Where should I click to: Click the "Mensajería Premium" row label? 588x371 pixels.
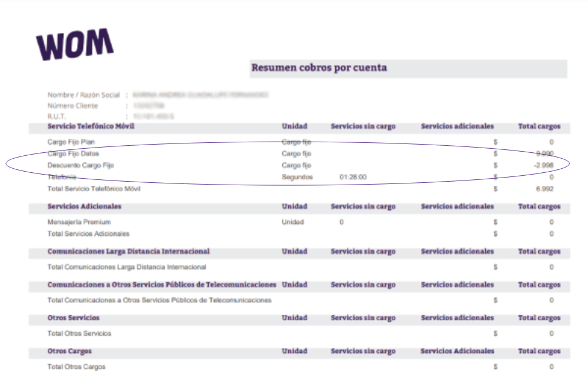point(79,222)
